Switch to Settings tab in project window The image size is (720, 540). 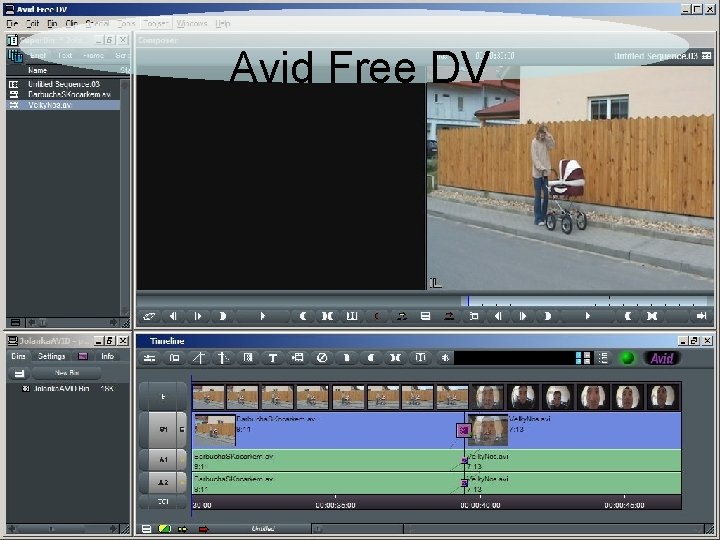click(51, 356)
